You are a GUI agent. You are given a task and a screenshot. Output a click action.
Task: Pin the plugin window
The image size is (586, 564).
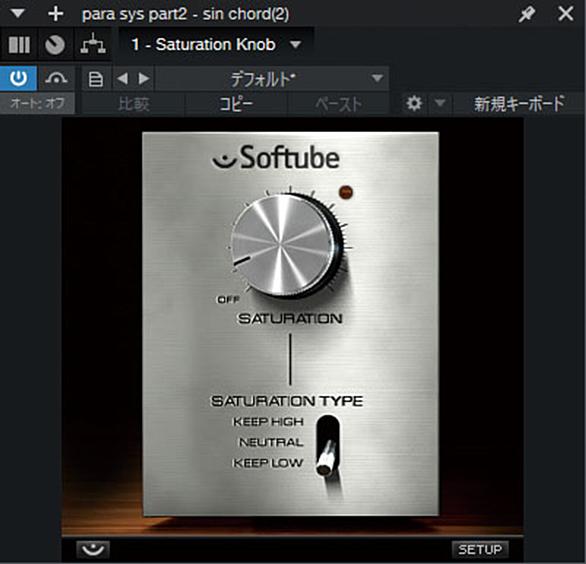coord(527,14)
